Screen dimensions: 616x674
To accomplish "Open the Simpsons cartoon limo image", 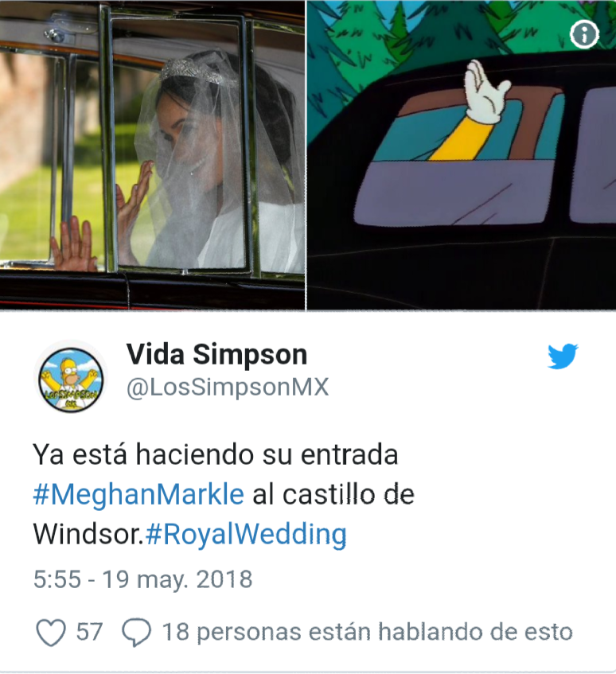I will pyautogui.click(x=462, y=154).
